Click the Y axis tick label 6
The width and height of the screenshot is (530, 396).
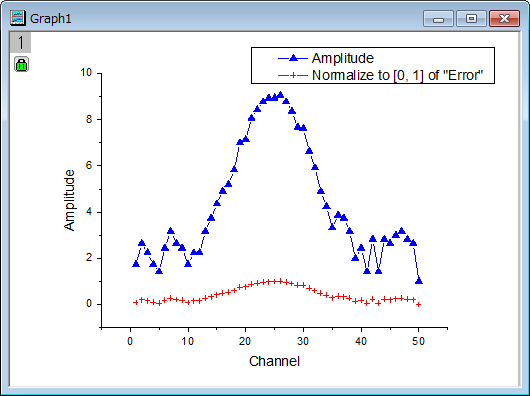[x=90, y=165]
